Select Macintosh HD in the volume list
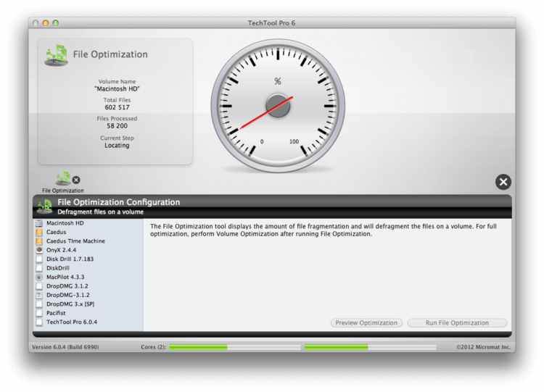The height and width of the screenshot is (392, 544). pyautogui.click(x=88, y=223)
